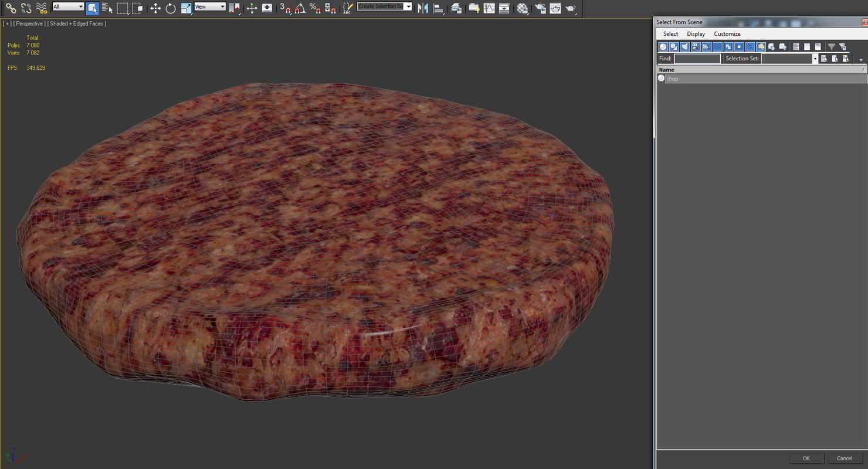
Task: Activate Select and Manipulate tool
Action: [x=252, y=8]
